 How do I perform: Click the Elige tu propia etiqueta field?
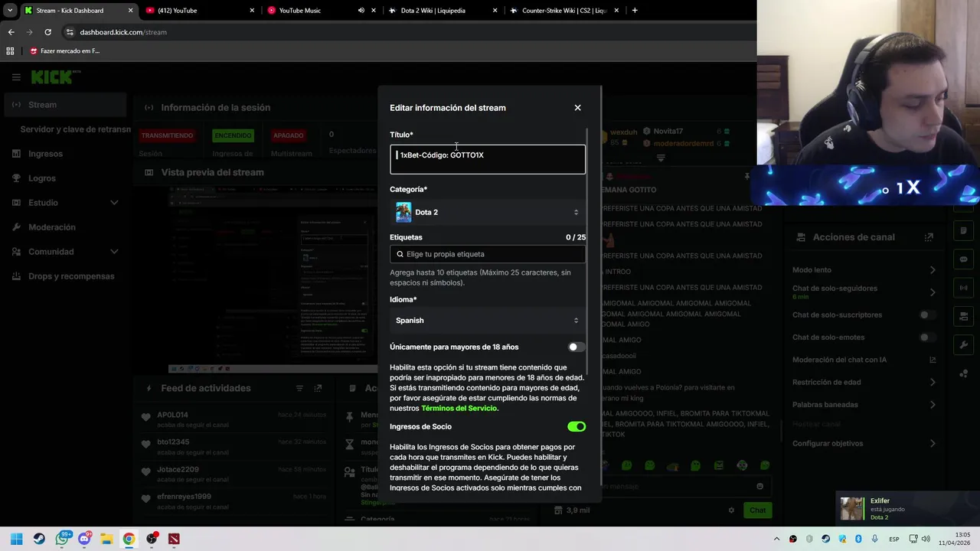point(488,254)
